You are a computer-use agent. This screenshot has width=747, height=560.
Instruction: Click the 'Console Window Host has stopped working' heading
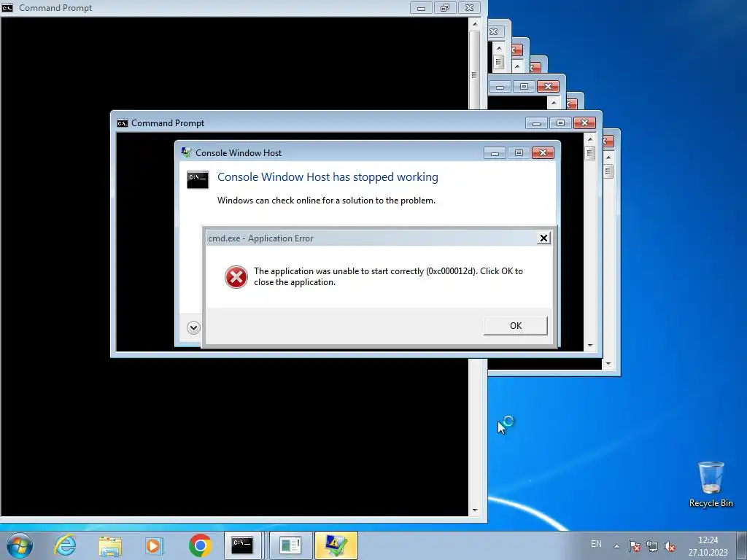tap(328, 177)
